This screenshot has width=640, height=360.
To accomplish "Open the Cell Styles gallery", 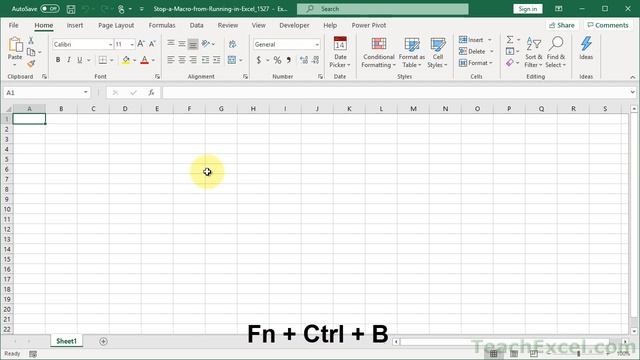I will point(438,52).
